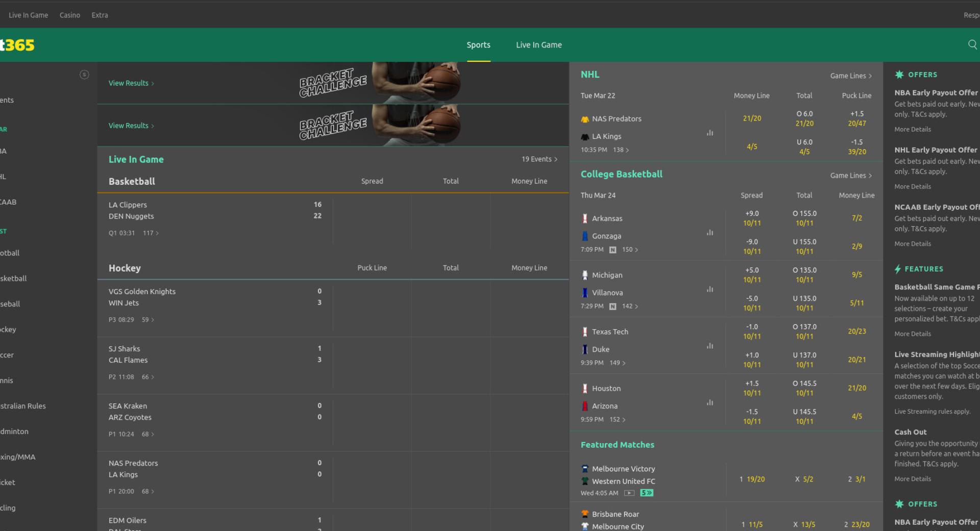Click the green 5 bet boost badge

click(x=647, y=493)
